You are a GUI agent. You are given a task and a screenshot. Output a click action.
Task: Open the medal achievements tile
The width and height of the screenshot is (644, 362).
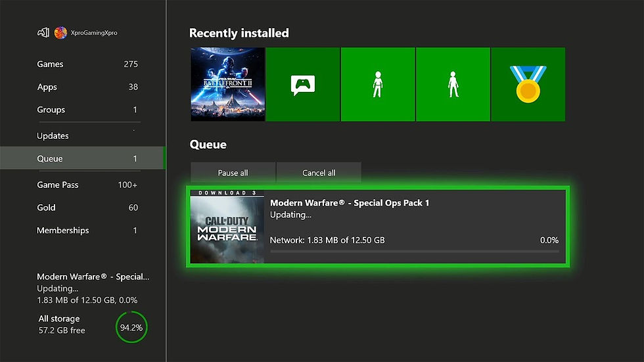point(528,84)
